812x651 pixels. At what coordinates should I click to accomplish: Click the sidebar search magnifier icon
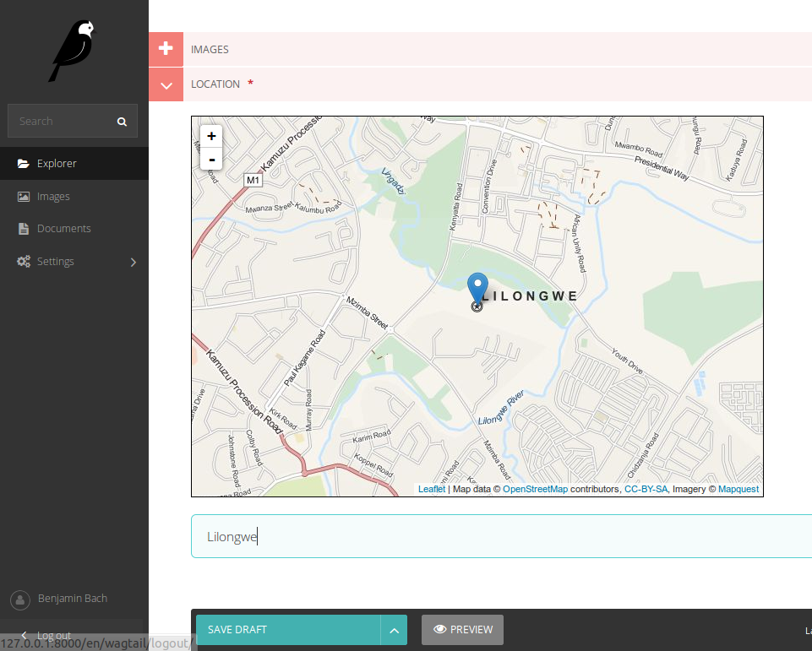coord(123,122)
